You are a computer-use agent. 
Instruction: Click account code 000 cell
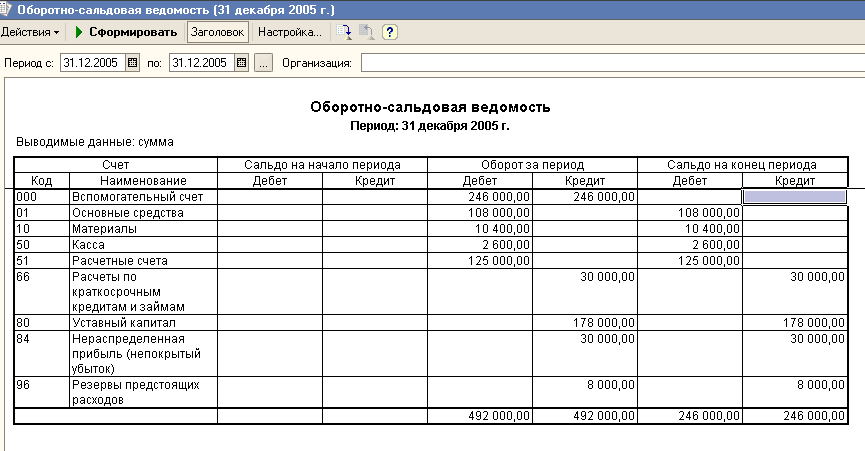(x=42, y=197)
